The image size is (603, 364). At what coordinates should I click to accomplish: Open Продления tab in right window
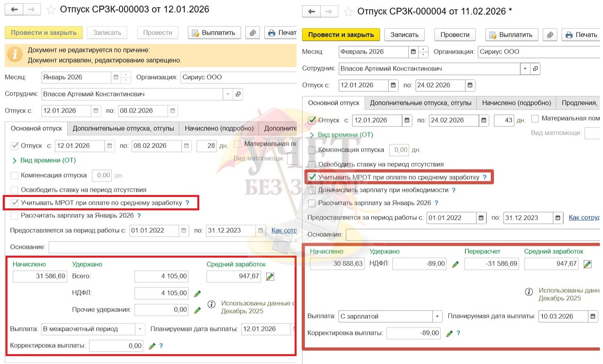click(578, 103)
